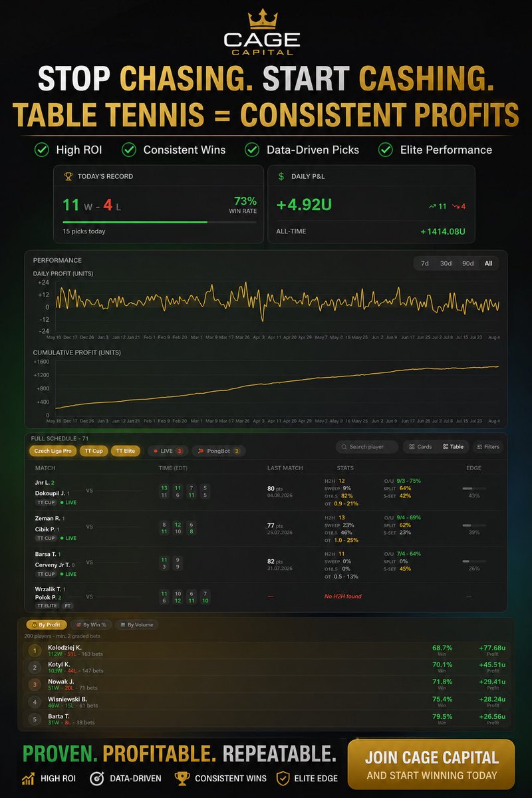Screen dimensions: 532x798
Task: Switch schedule to Cards view
Action: 420,447
